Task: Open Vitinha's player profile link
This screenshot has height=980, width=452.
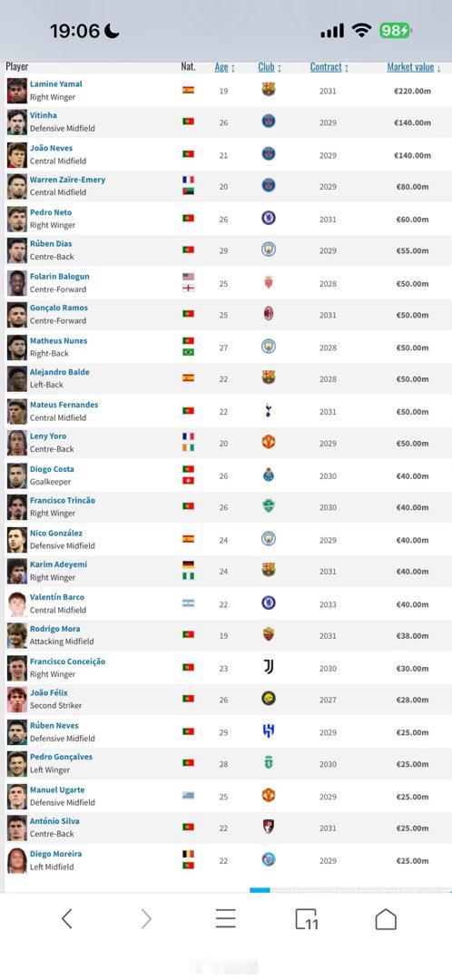Action: pos(44,115)
